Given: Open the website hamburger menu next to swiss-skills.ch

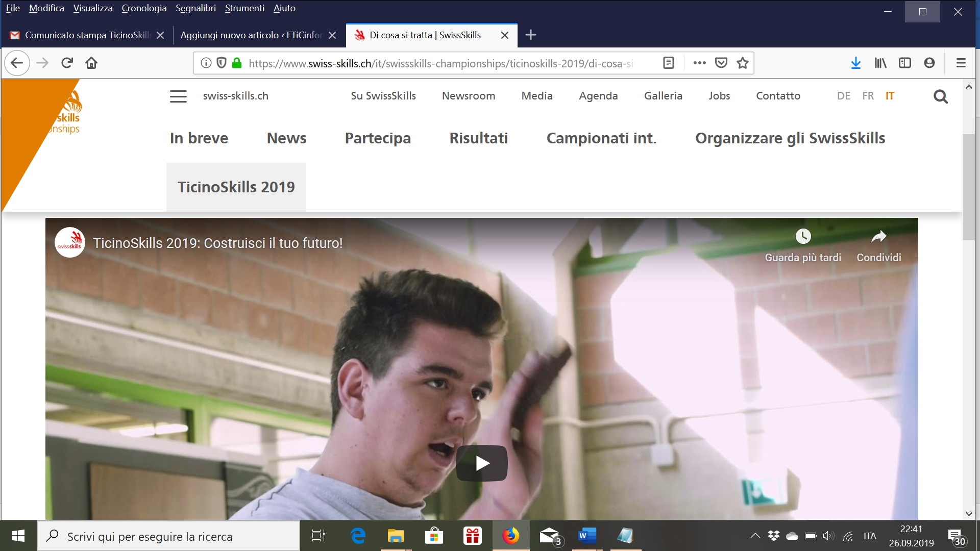Looking at the screenshot, I should (178, 96).
